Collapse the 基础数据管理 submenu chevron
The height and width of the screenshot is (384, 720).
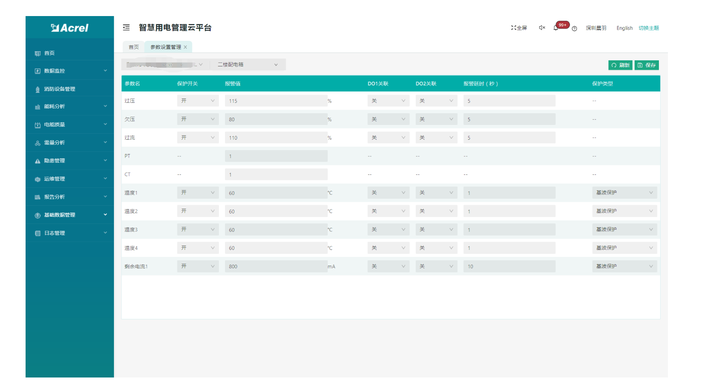tap(105, 215)
